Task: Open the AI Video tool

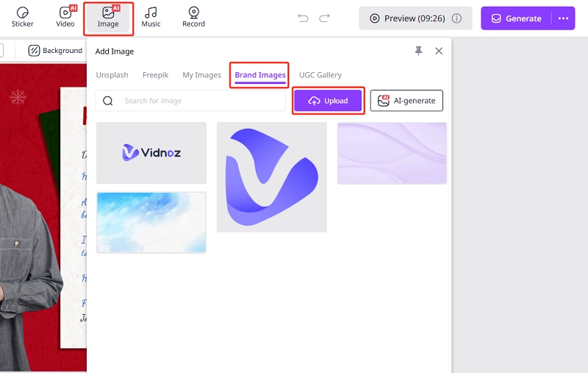Action: (65, 17)
